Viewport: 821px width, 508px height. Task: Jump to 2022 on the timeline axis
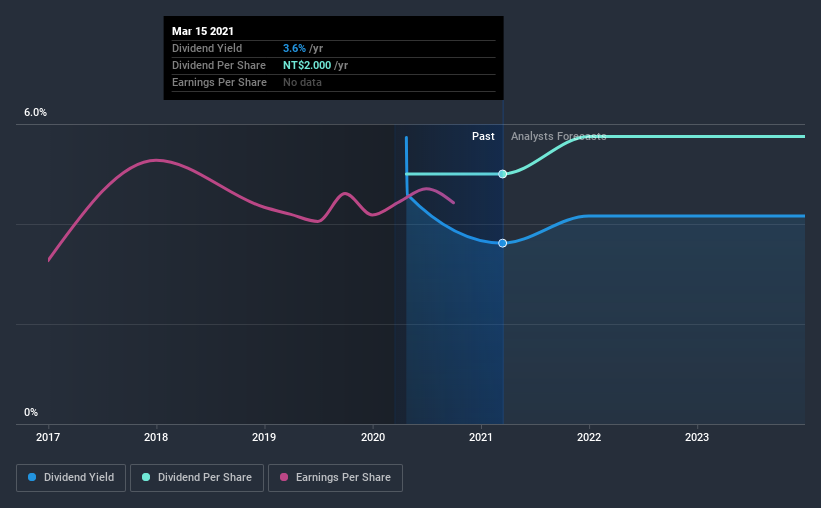[589, 437]
